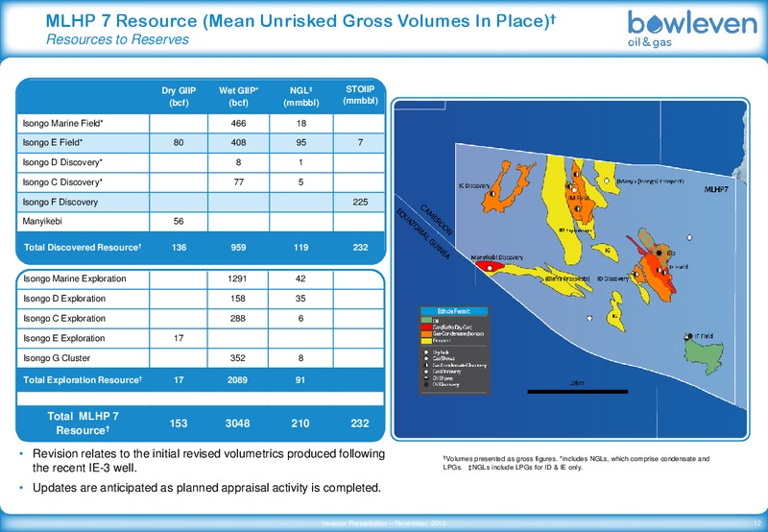Screen dimensions: 768x532
Task: Click the Gas Shows well symbol in legend
Action: (x=425, y=358)
